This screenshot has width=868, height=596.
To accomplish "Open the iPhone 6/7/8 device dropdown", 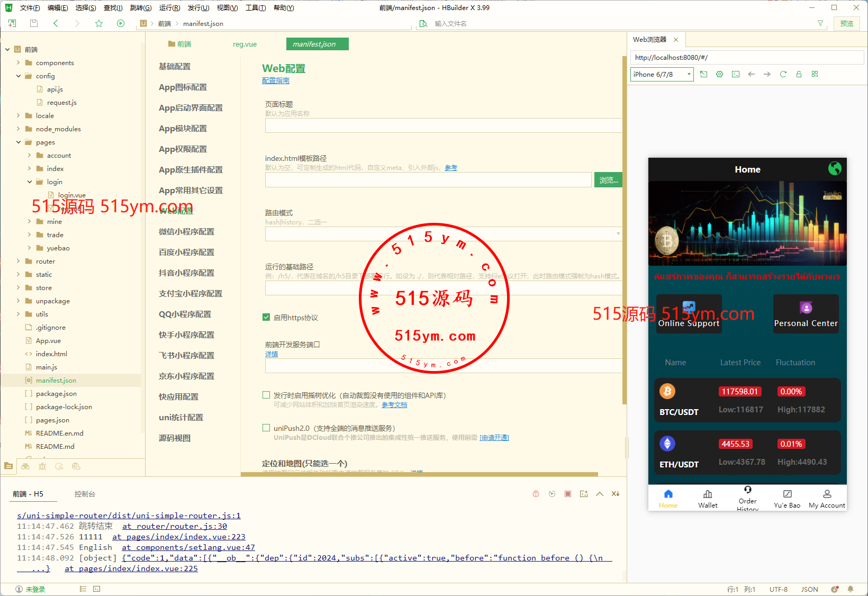I will 662,74.
